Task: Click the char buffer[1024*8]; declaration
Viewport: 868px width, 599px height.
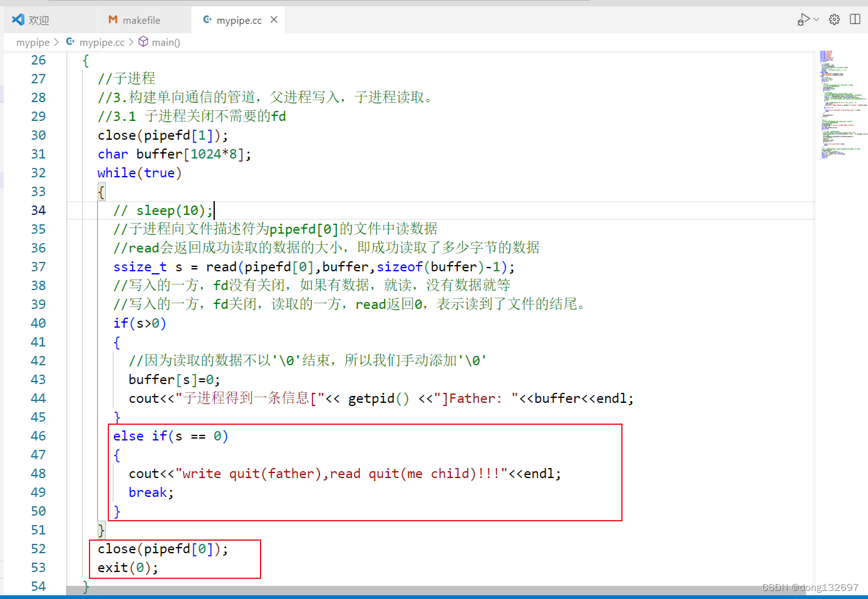Action: 174,154
